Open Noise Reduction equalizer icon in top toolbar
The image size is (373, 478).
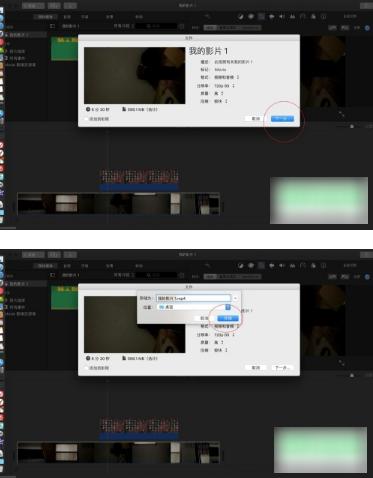pyautogui.click(x=292, y=16)
